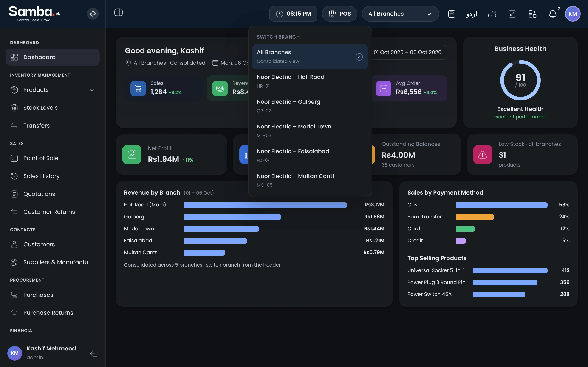Log out using the sidebar exit icon
Screen dimensions: 588x367
click(94, 353)
